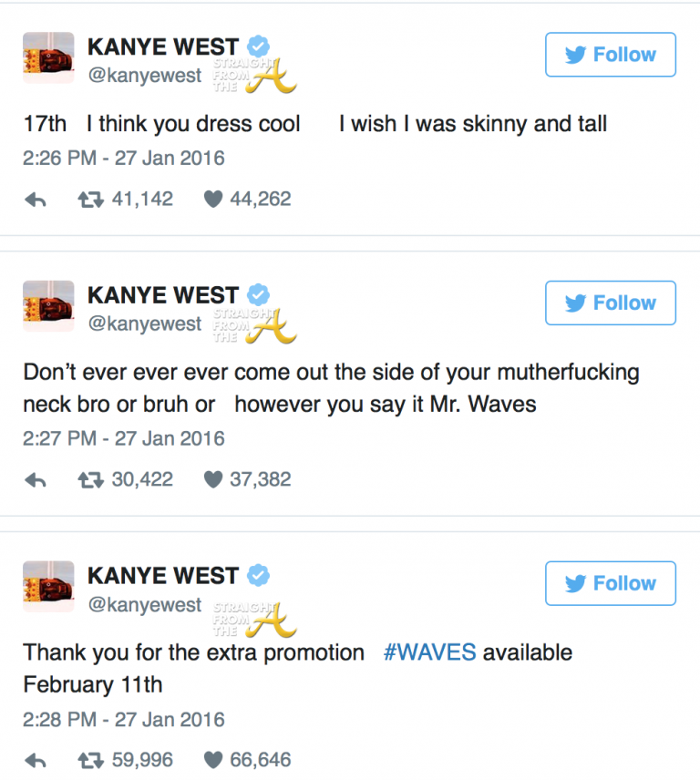Viewport: 700px width, 780px height.
Task: Click the profile avatar on the second tweet
Action: pyautogui.click(x=48, y=305)
